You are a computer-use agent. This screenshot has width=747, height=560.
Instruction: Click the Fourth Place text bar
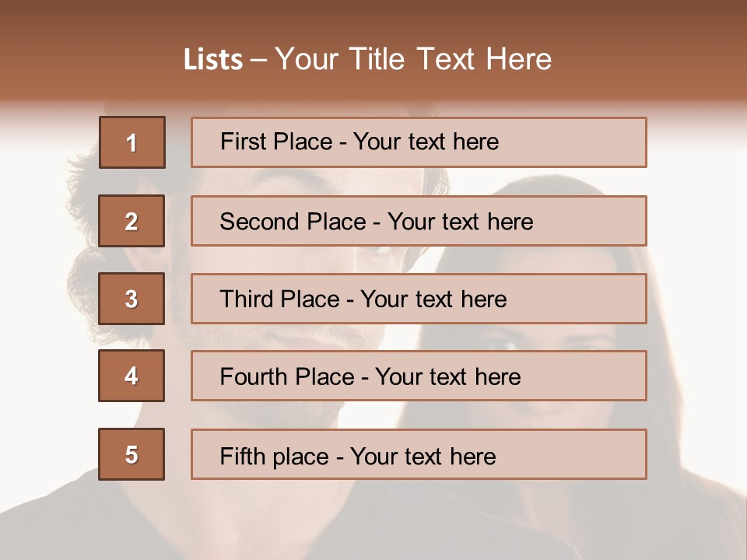coord(419,376)
